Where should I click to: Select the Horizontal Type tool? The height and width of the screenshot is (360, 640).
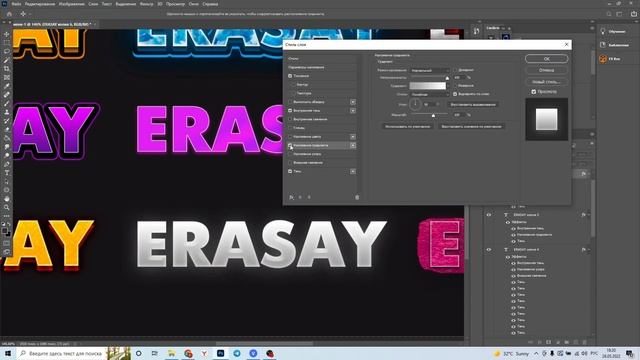point(7,173)
